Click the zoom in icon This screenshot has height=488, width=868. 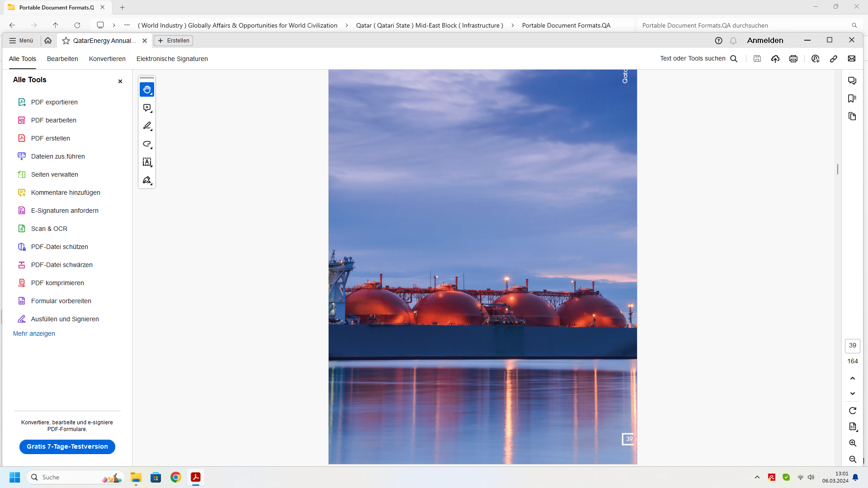pos(853,443)
